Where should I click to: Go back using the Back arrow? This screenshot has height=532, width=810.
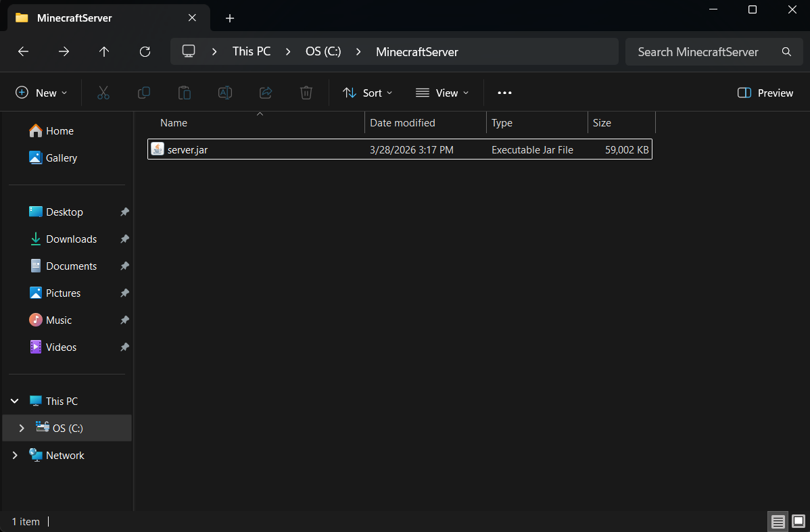coord(23,51)
